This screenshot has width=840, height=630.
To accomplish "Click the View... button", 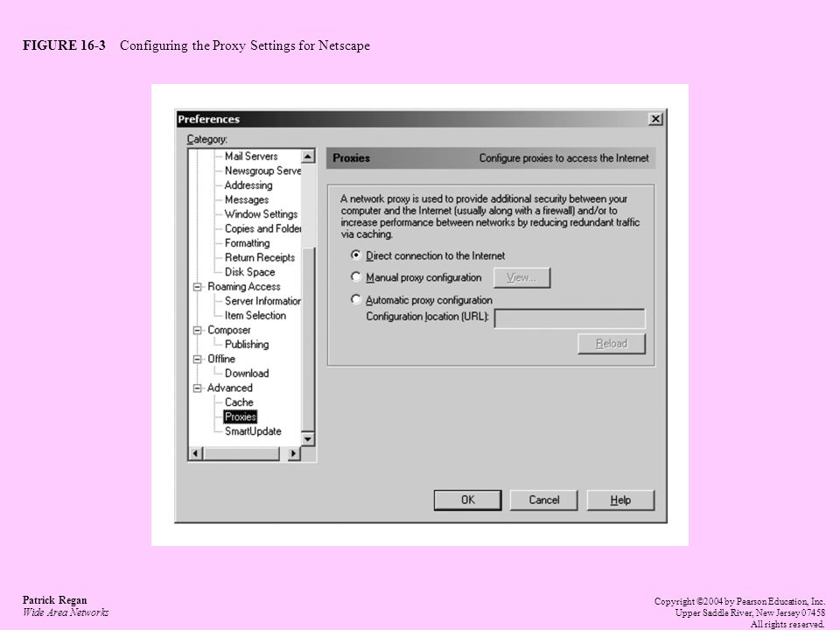I will click(521, 277).
